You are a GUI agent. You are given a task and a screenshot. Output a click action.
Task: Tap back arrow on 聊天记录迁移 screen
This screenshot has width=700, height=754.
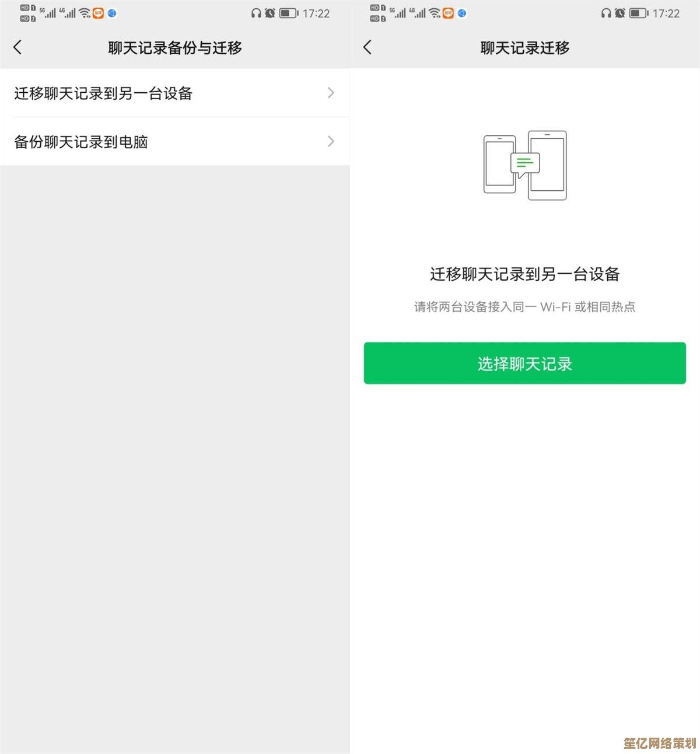pos(367,47)
